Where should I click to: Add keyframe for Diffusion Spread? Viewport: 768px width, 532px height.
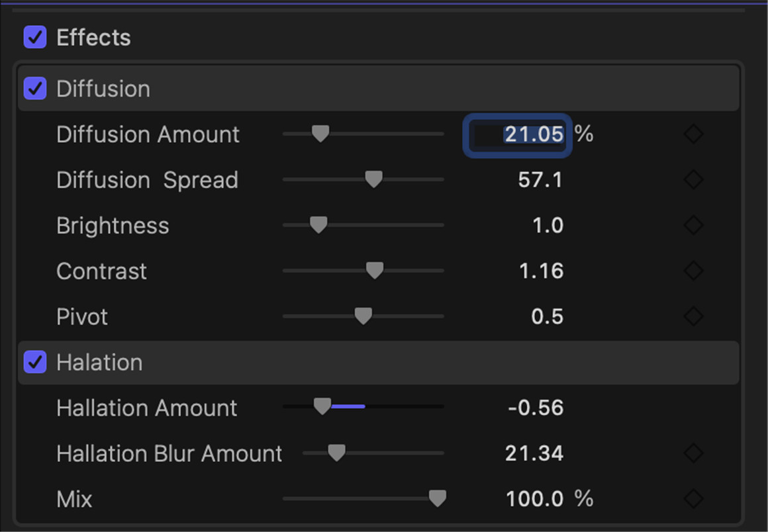(694, 179)
